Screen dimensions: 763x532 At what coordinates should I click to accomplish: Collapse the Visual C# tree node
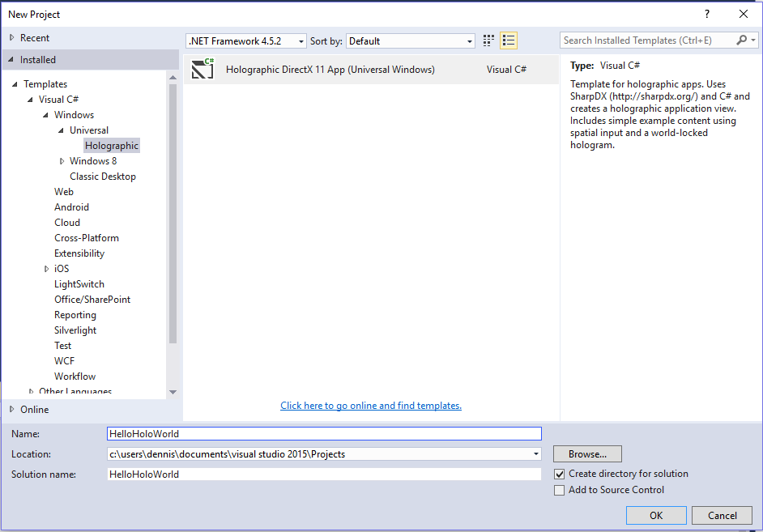[x=30, y=100]
